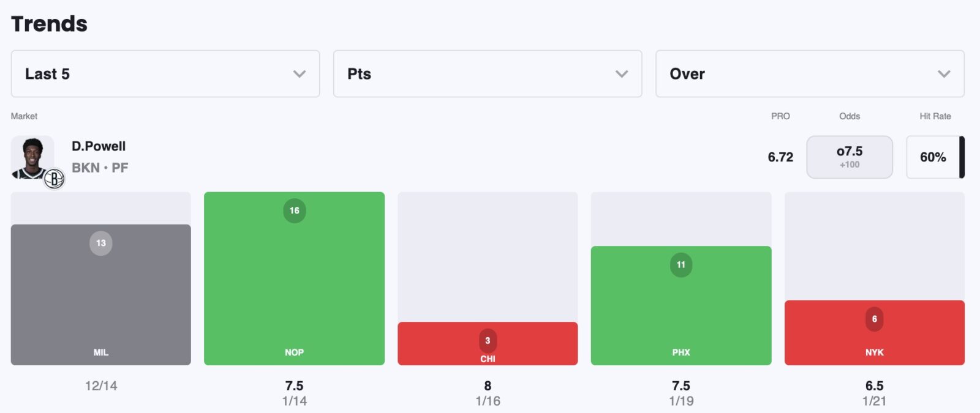Click the Brooklyn Nets team logo badge
Screen dimensions: 980x413
(55, 179)
